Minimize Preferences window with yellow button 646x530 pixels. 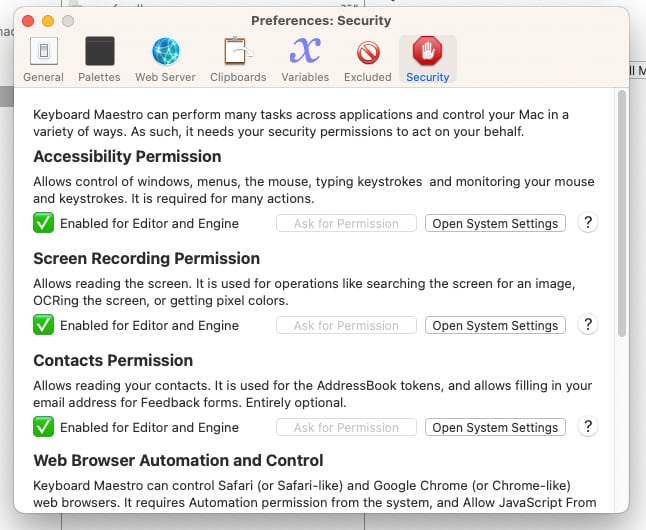[48, 21]
